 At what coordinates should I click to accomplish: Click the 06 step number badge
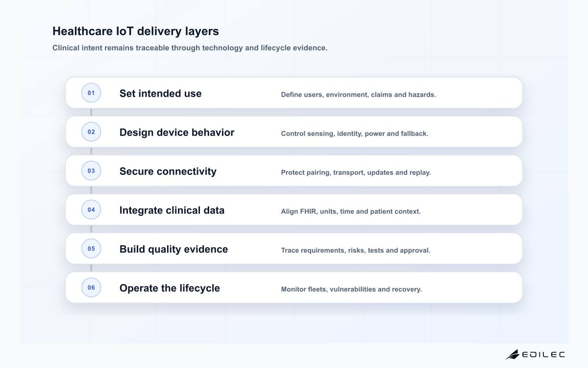pos(91,288)
